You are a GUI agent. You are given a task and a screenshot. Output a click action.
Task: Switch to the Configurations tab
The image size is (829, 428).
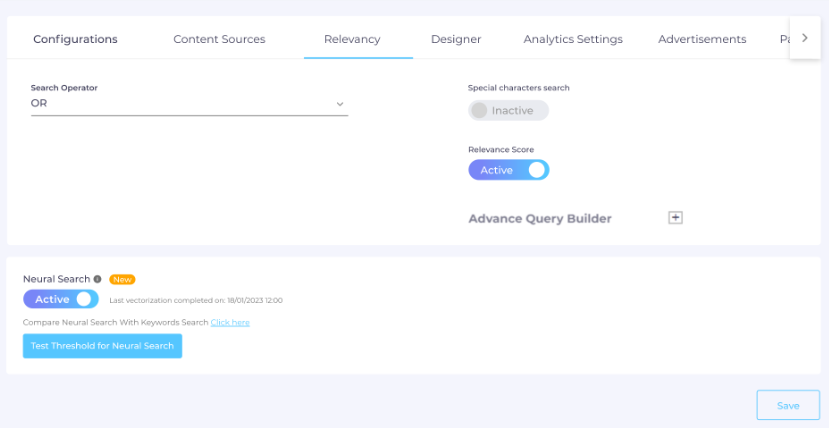75,39
